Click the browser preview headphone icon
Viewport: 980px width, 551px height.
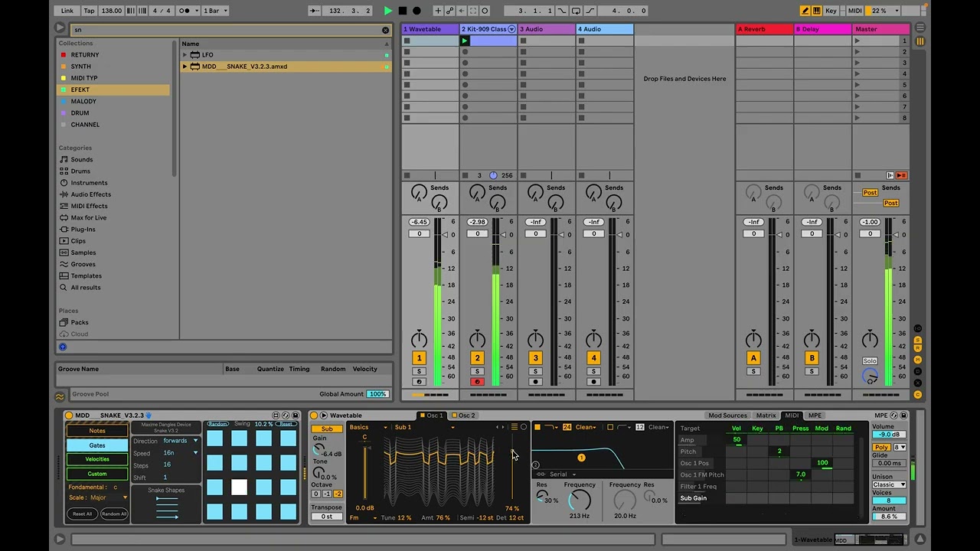pyautogui.click(x=63, y=347)
